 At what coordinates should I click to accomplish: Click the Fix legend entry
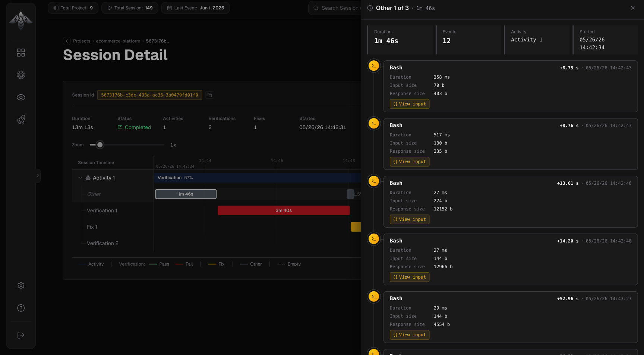(216, 264)
